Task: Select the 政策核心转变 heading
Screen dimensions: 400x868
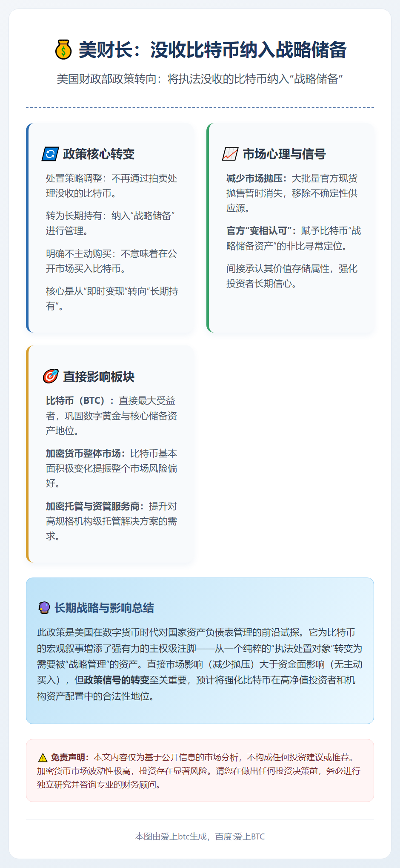Action: click(x=99, y=154)
